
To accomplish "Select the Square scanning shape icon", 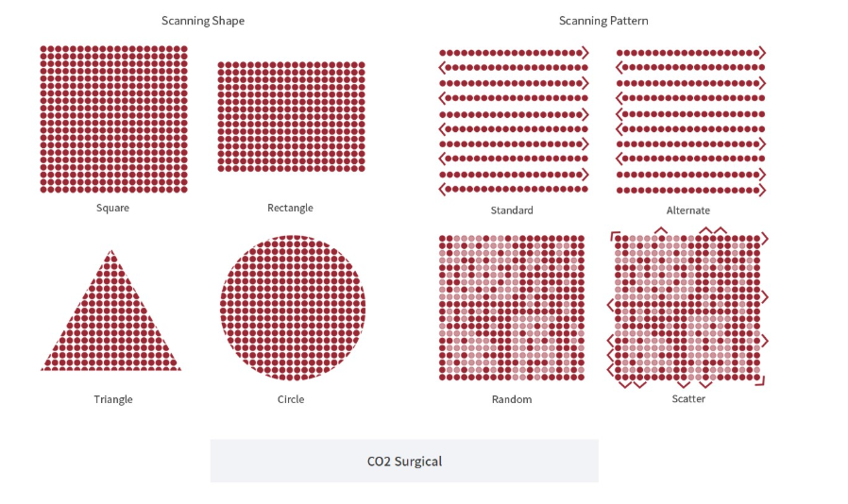I will pyautogui.click(x=113, y=119).
